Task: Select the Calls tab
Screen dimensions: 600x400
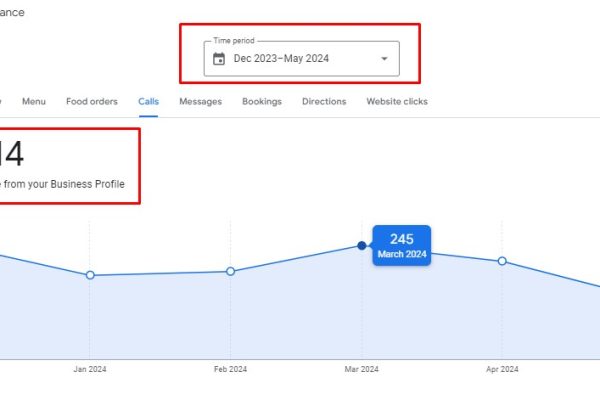Action: (x=148, y=101)
